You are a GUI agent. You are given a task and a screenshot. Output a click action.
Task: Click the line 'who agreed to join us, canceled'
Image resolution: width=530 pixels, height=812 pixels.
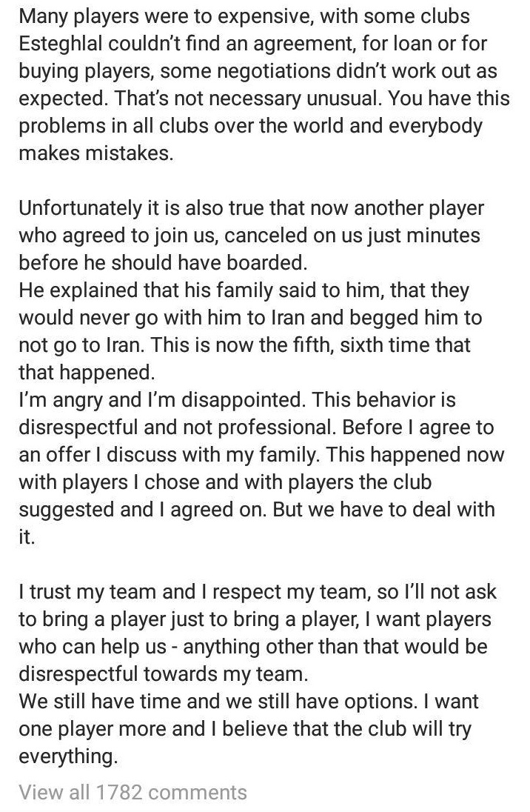(249, 236)
